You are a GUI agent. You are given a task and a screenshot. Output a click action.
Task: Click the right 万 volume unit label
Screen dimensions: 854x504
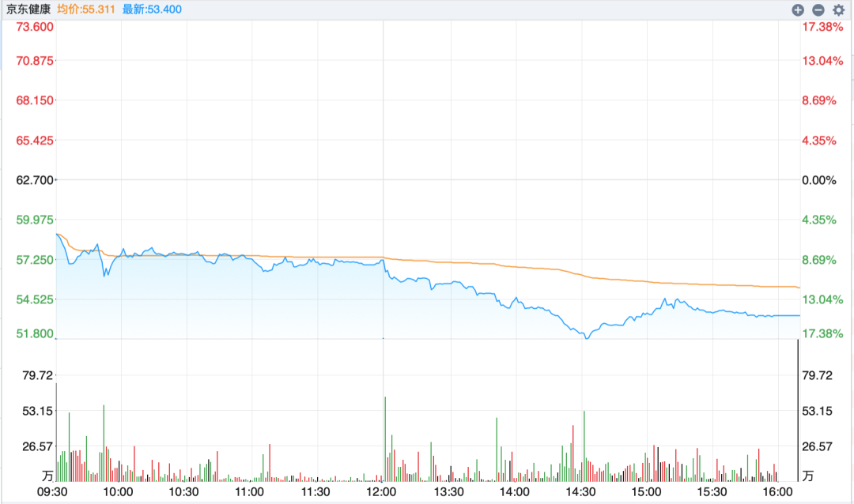tap(807, 476)
